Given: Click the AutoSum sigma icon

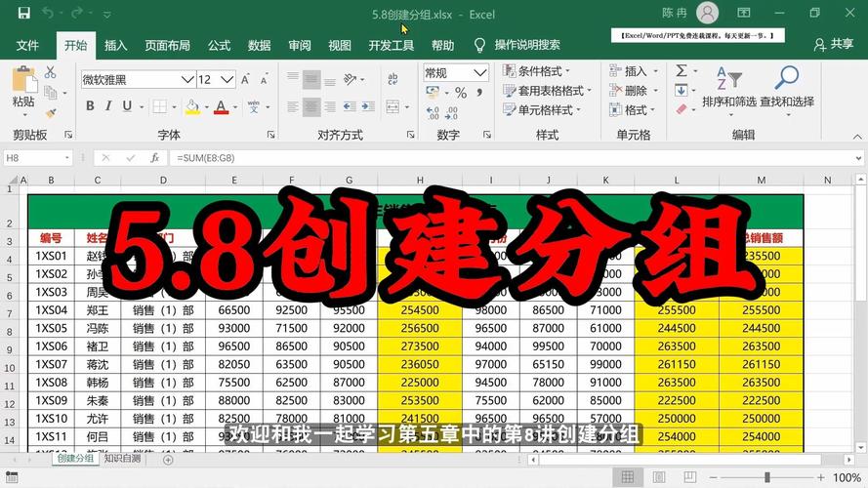Looking at the screenshot, I should [x=682, y=70].
